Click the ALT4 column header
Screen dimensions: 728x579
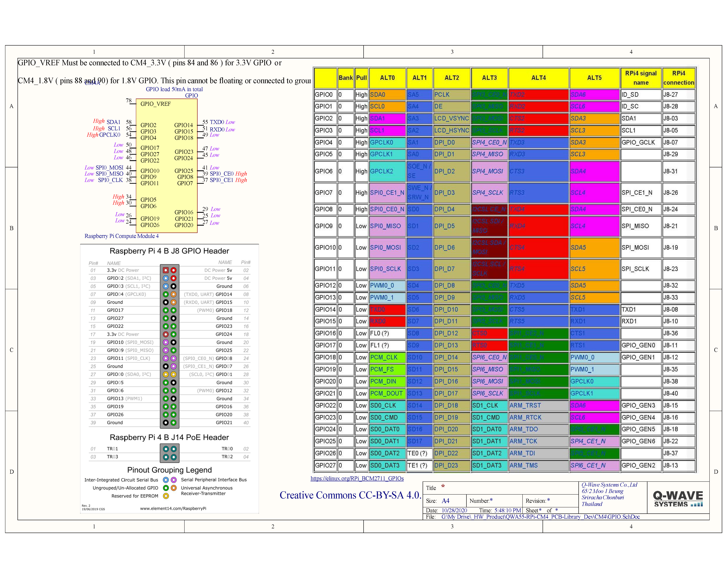tap(539, 78)
